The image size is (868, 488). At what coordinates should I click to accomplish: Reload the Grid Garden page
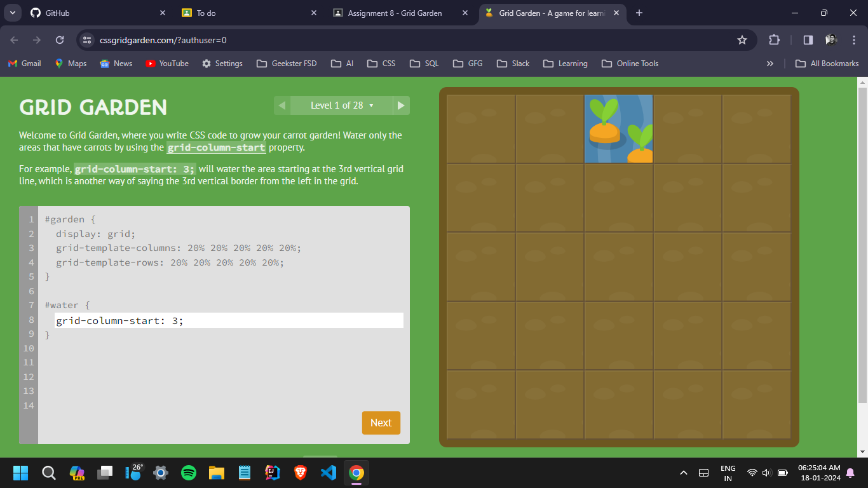pyautogui.click(x=60, y=40)
